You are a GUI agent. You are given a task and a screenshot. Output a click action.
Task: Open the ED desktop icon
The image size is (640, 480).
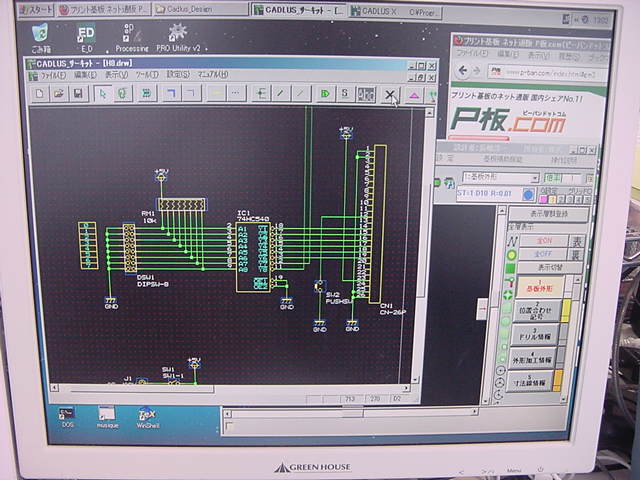click(x=86, y=38)
